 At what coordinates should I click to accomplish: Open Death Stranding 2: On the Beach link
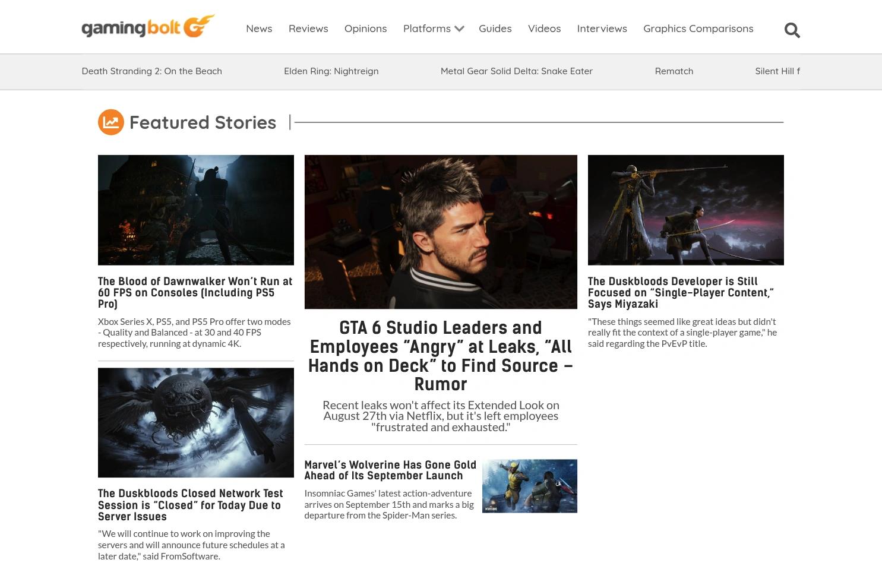point(151,71)
